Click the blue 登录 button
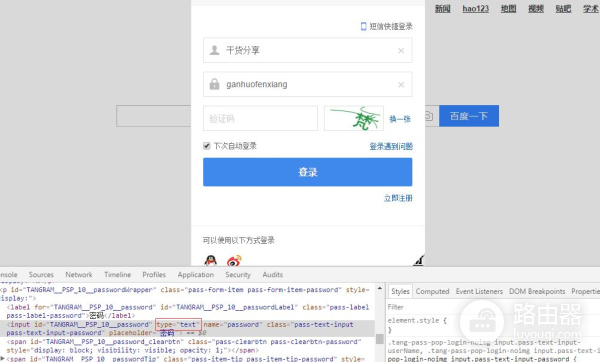 (308, 172)
